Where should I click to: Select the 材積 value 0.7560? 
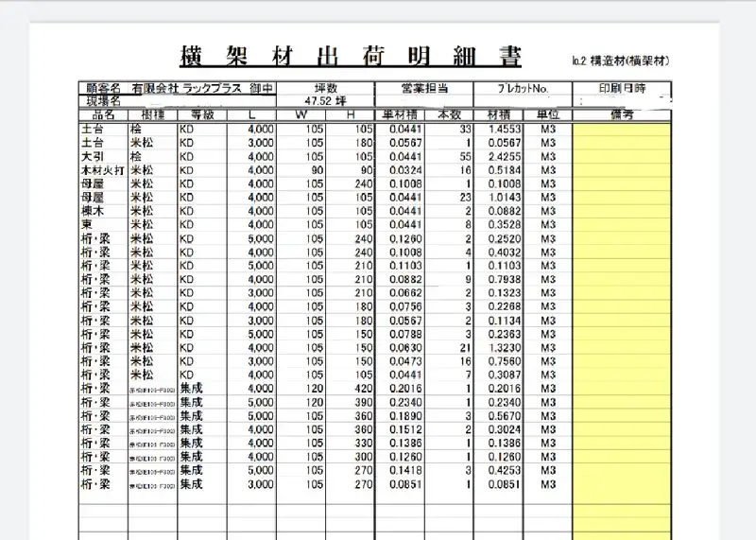tap(505, 361)
